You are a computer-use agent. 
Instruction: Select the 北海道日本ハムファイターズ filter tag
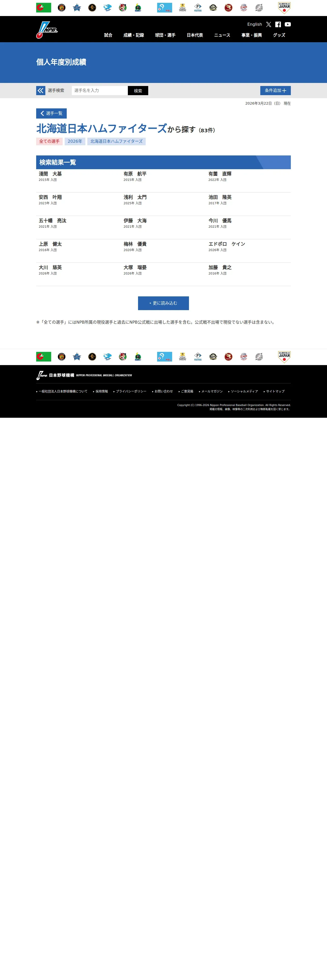click(116, 141)
